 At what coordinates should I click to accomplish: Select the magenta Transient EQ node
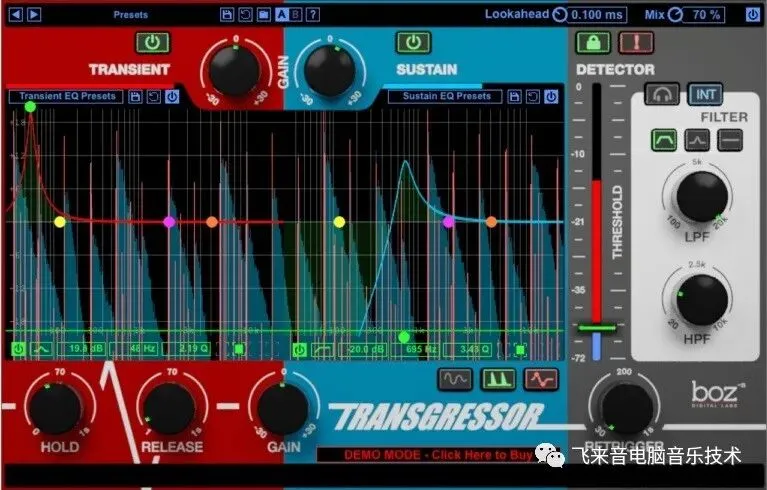(169, 222)
